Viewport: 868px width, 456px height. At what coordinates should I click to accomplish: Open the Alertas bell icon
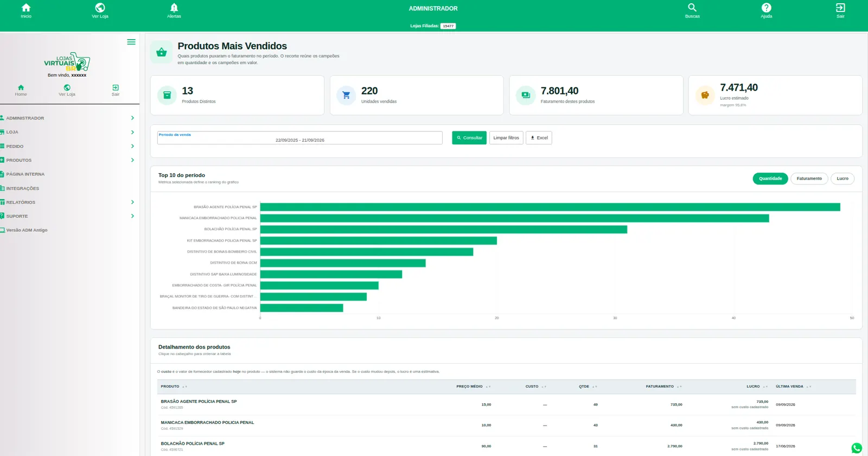tap(174, 10)
